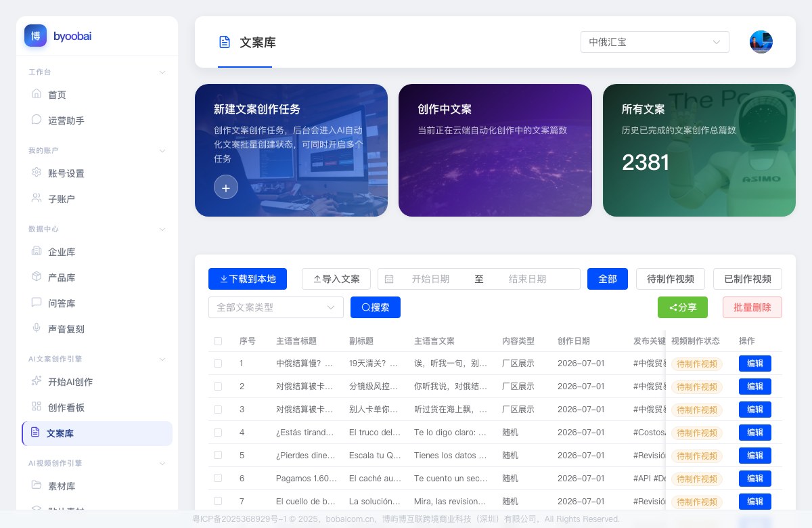Click 待制作视频 status tag in row 2
This screenshot has height=528, width=812.
point(697,387)
